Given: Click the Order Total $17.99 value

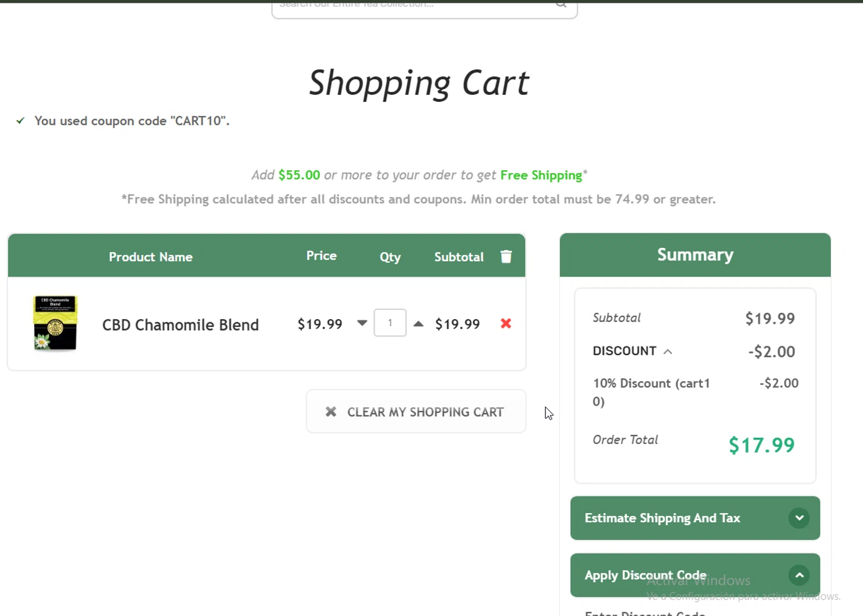Looking at the screenshot, I should click(x=761, y=445).
